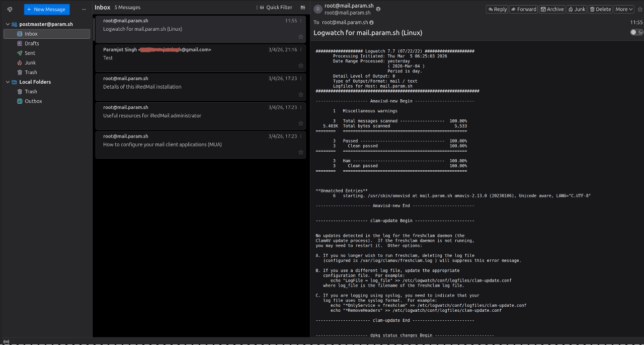Open the More dropdown
The height and width of the screenshot is (345, 644).
(x=623, y=9)
